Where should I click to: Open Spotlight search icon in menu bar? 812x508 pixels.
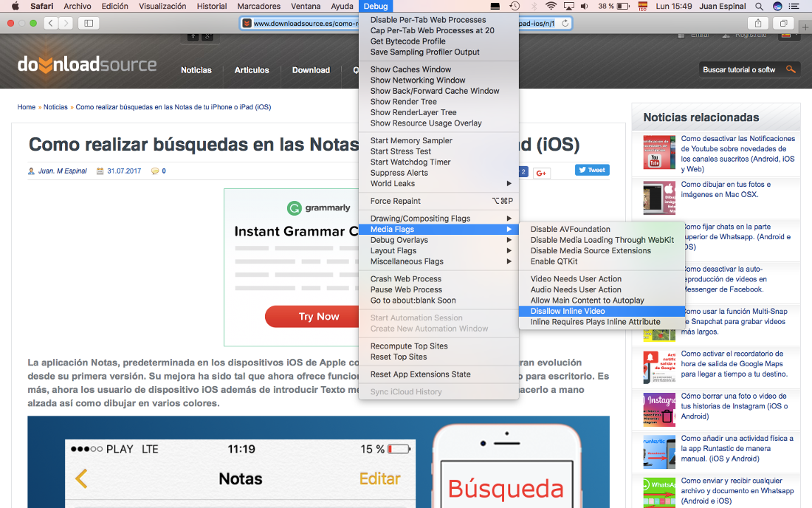pyautogui.click(x=759, y=6)
